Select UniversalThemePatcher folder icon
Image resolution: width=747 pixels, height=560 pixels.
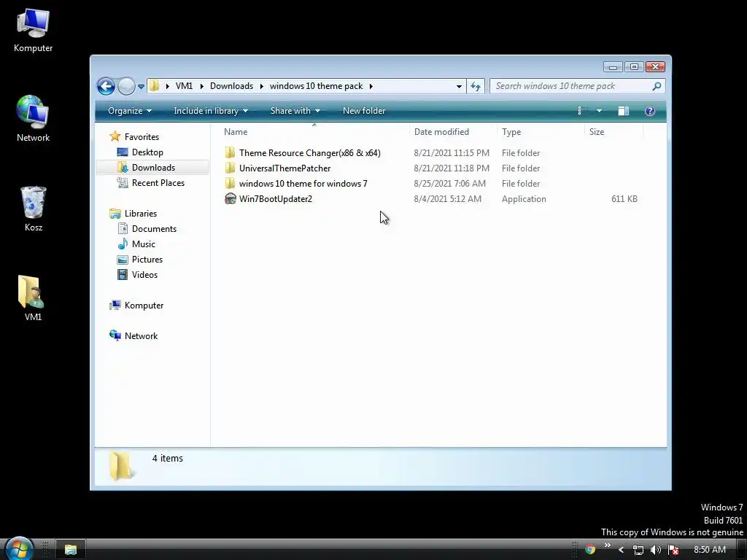230,168
